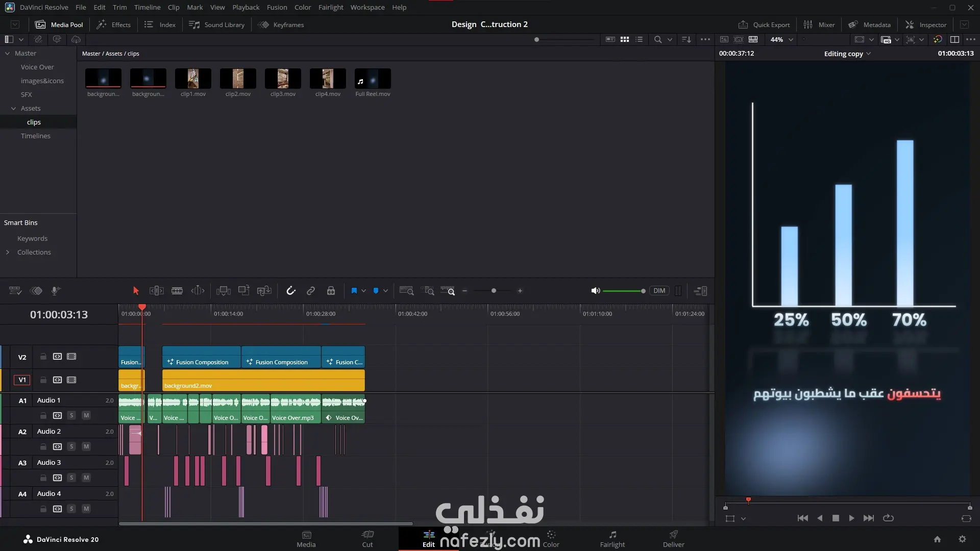980x551 pixels.
Task: Click the blue flag icon
Action: click(354, 291)
